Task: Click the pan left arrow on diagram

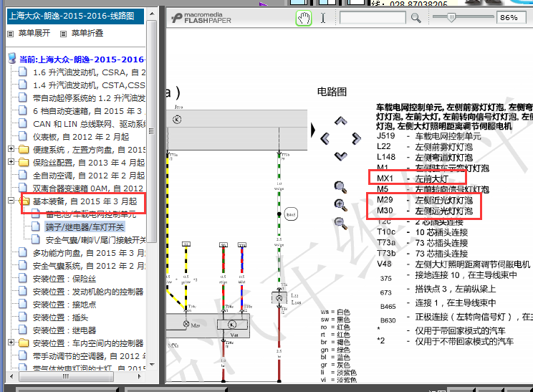Action: pyautogui.click(x=325, y=138)
